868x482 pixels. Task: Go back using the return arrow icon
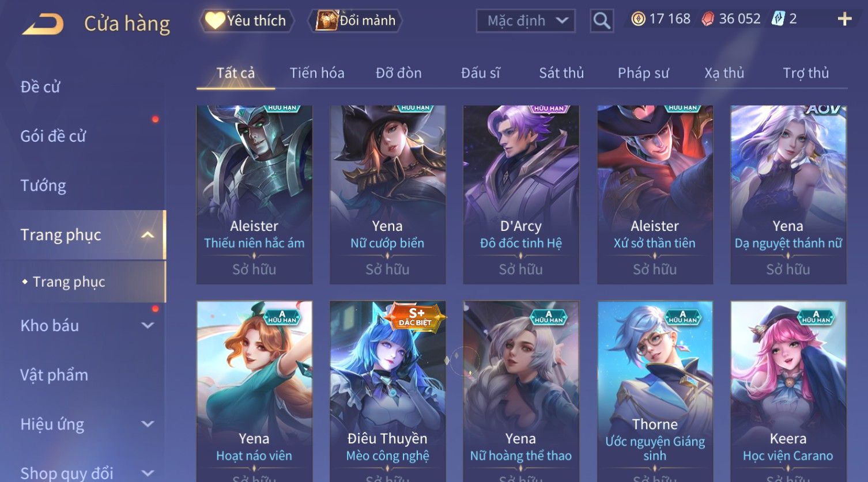pos(43,24)
